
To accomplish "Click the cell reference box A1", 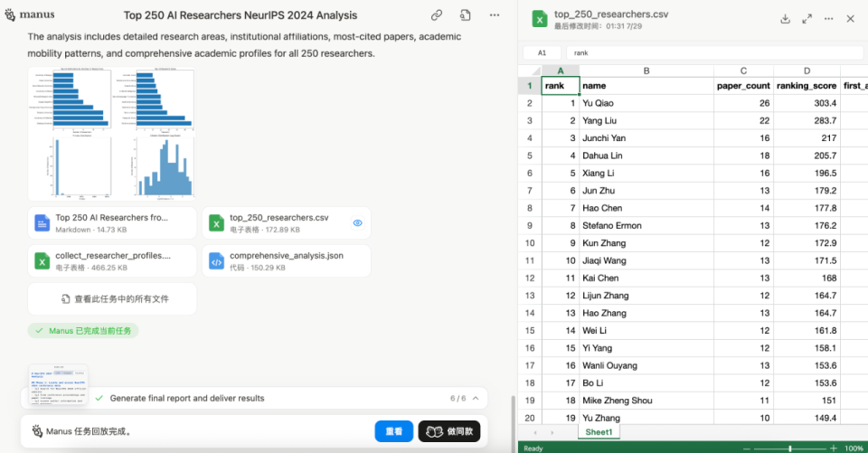I will click(x=542, y=53).
